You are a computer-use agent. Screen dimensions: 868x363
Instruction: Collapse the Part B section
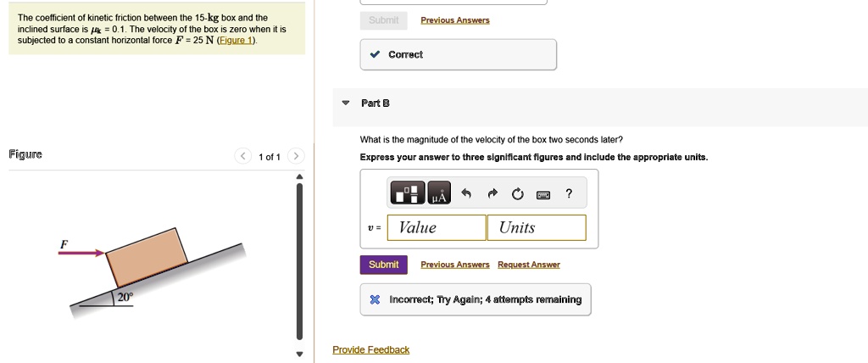click(346, 103)
